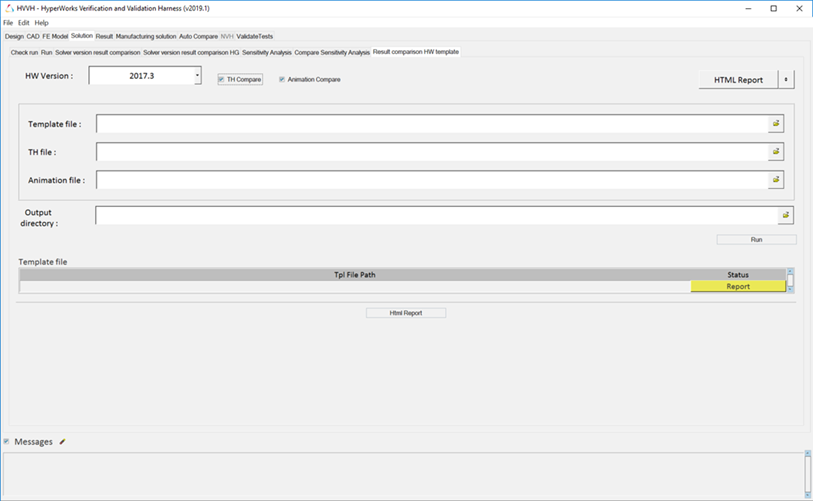Browse for the Template file
This screenshot has height=501, width=813.
pyautogui.click(x=776, y=124)
